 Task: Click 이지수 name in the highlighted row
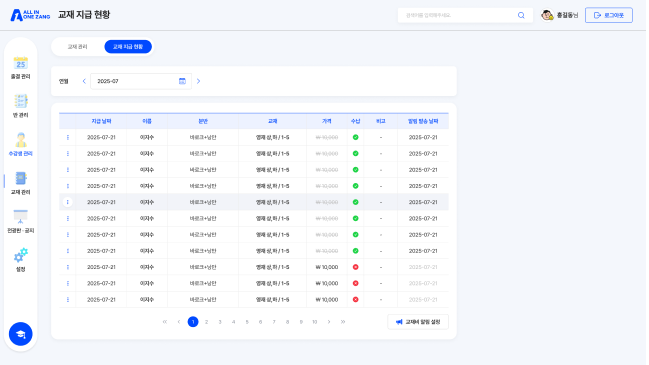147,202
